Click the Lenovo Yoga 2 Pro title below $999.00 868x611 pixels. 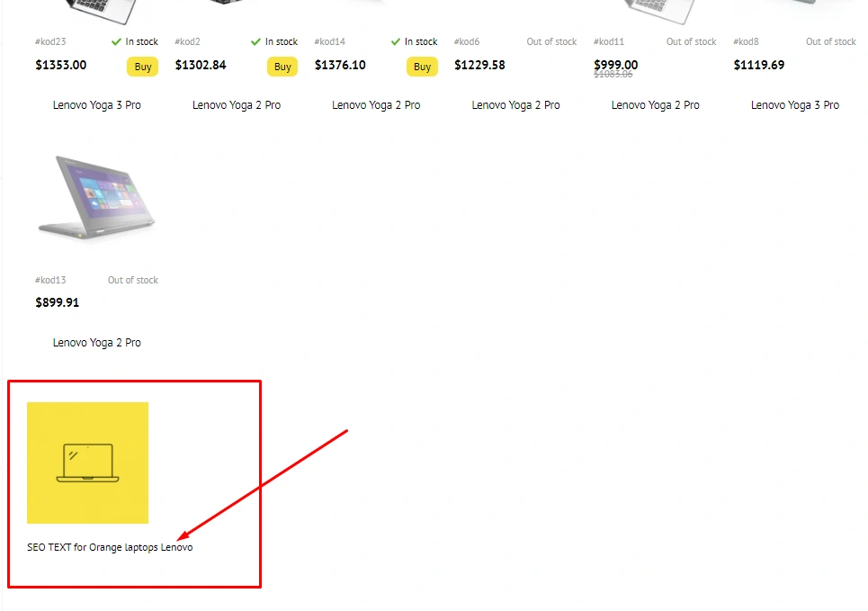[655, 105]
